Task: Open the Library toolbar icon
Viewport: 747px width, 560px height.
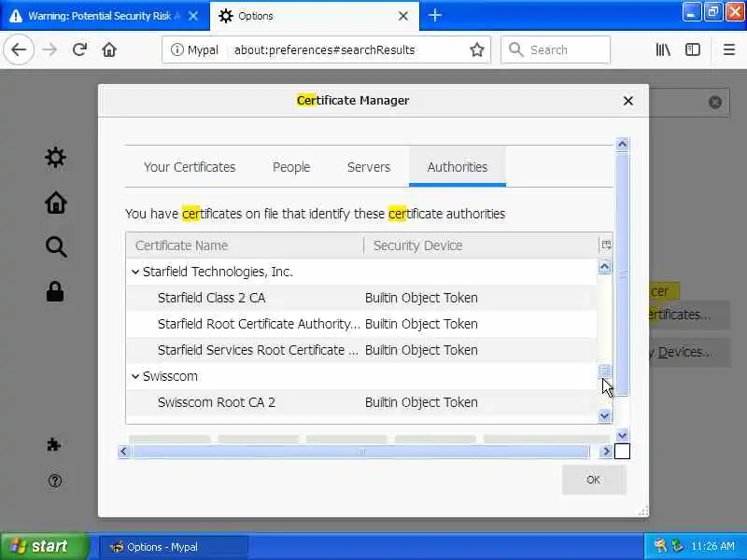Action: point(663,49)
